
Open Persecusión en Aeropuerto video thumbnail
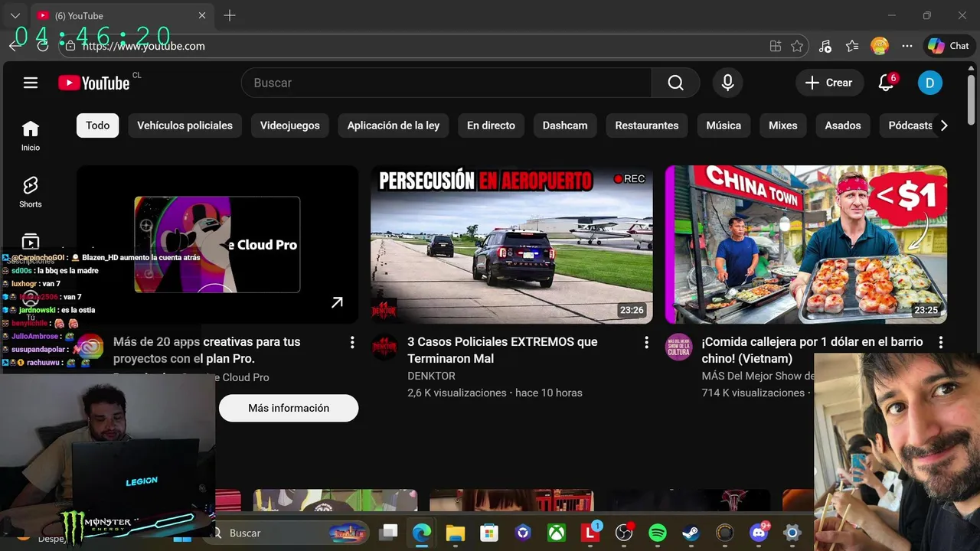click(511, 245)
